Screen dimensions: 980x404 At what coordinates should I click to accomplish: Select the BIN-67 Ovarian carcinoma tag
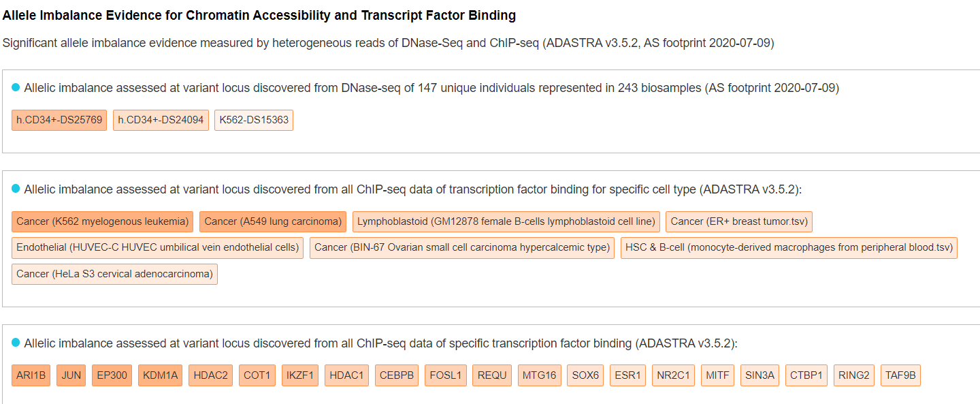tap(462, 247)
